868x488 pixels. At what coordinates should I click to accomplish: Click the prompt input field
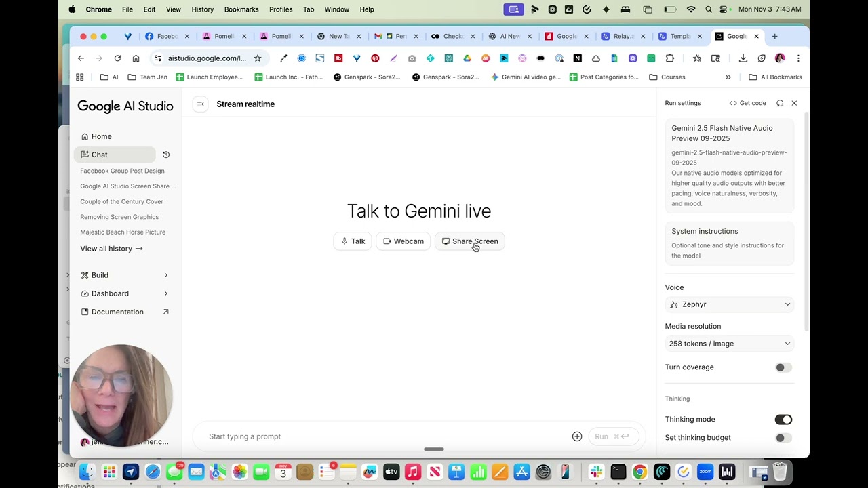click(387, 436)
